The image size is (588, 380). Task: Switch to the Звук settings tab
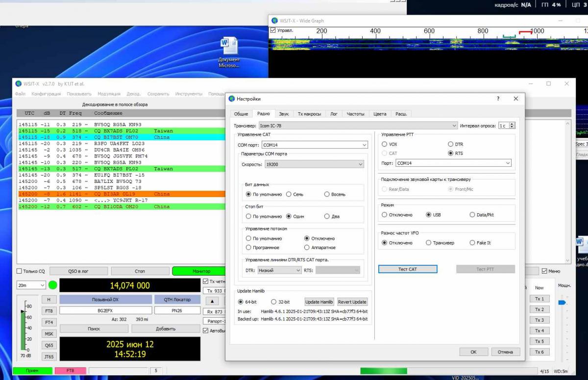click(284, 114)
